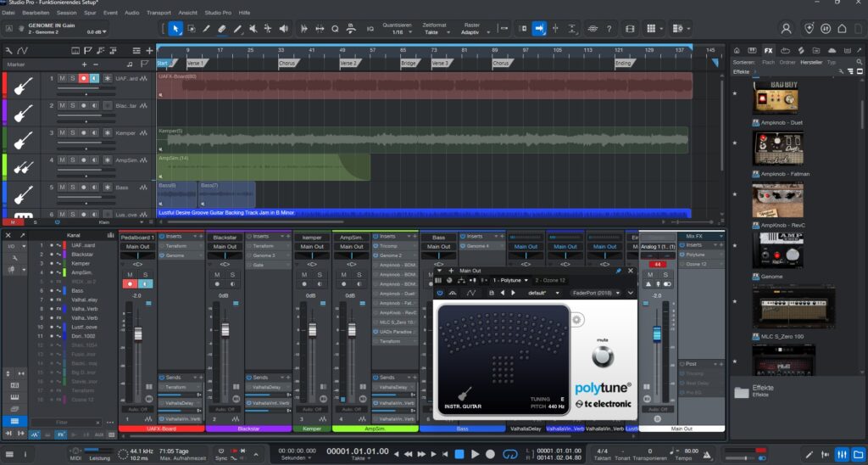Open the question mark help icon

coord(609,29)
